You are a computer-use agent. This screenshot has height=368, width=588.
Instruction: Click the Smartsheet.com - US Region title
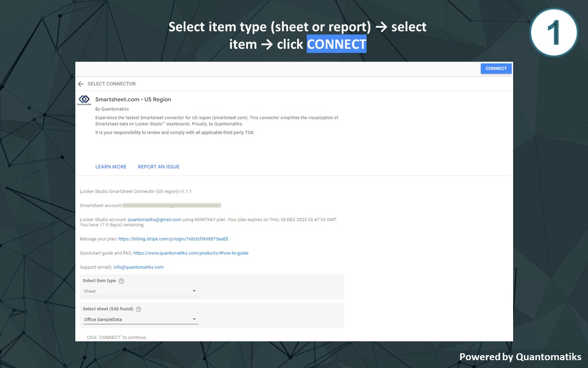coord(133,99)
